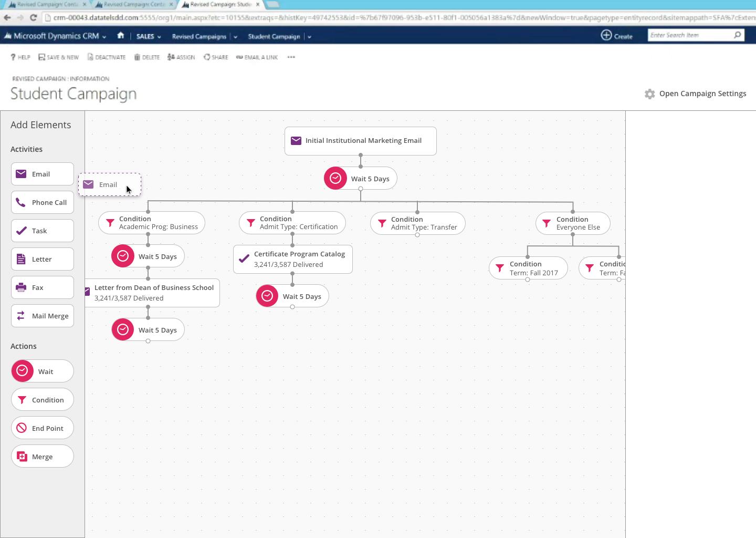Switch to the second browser tab

(x=134, y=4)
